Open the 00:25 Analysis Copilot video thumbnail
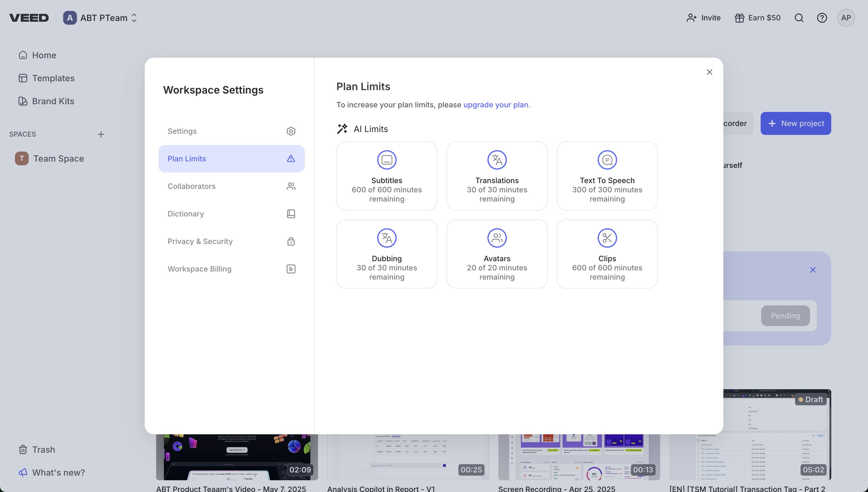Viewport: 868px width, 492px height. (x=408, y=457)
